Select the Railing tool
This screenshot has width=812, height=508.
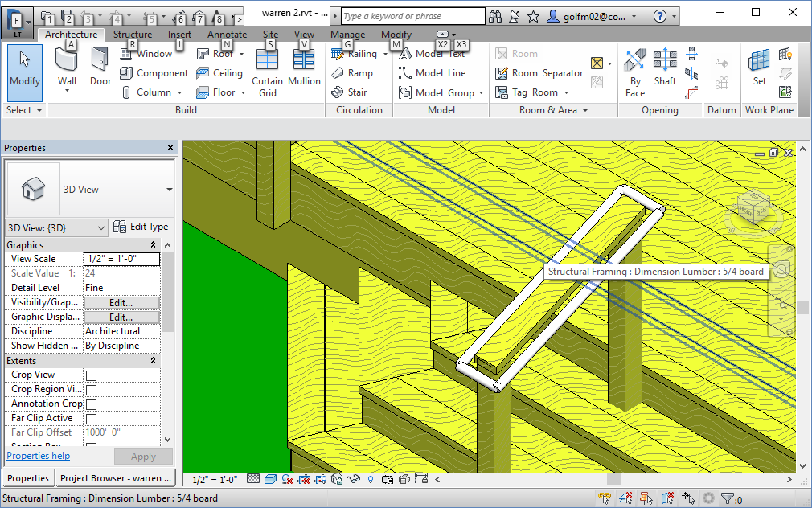pos(359,53)
